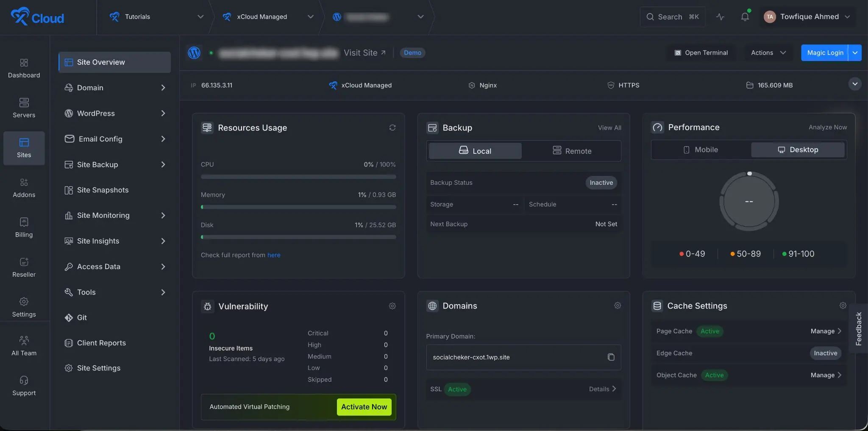Image resolution: width=868 pixels, height=431 pixels.
Task: Click the WordPress icon next to site name
Action: coord(194,53)
